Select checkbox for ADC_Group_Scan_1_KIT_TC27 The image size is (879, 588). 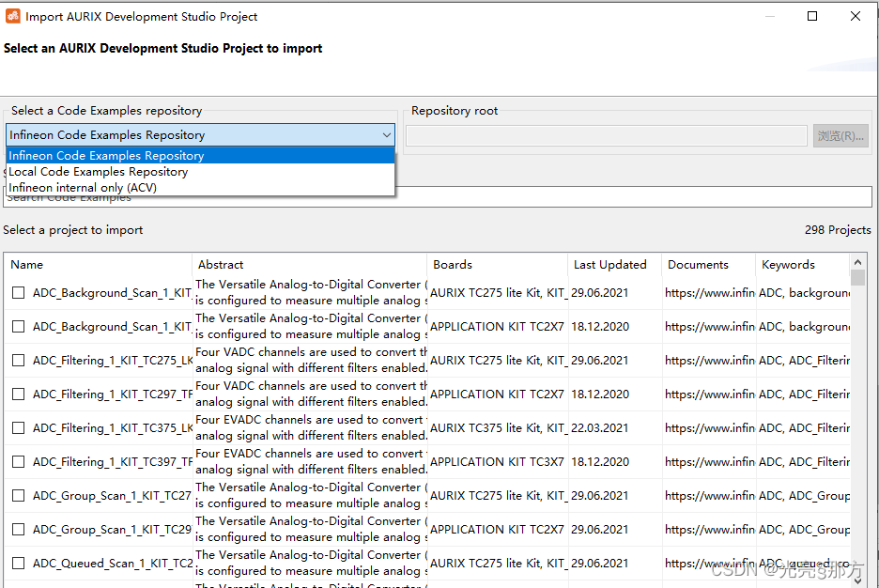pyautogui.click(x=19, y=496)
